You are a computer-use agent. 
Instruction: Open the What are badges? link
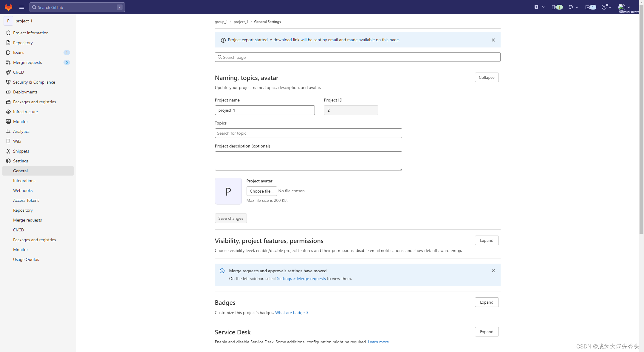[x=292, y=313]
